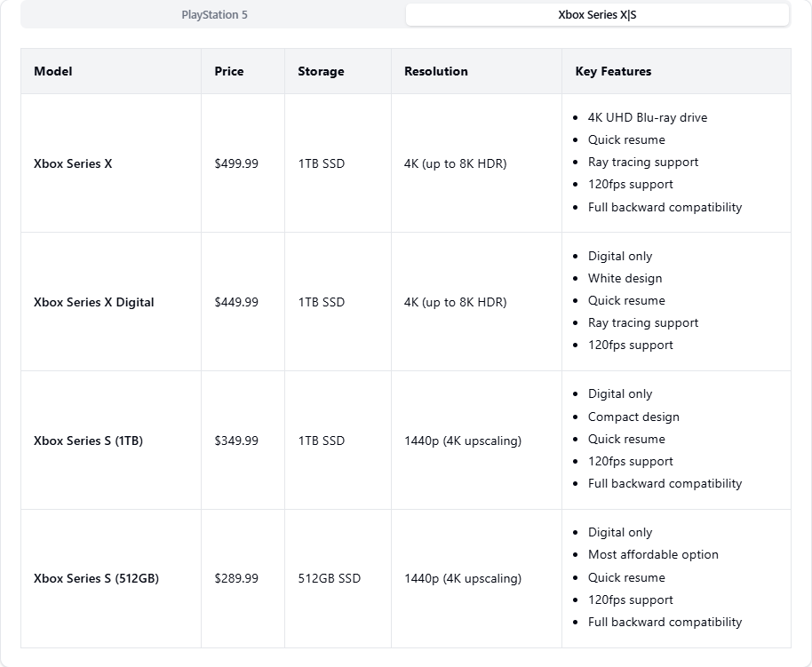This screenshot has width=812, height=667.
Task: Select the model name in the $499.99 row
Action: (73, 163)
